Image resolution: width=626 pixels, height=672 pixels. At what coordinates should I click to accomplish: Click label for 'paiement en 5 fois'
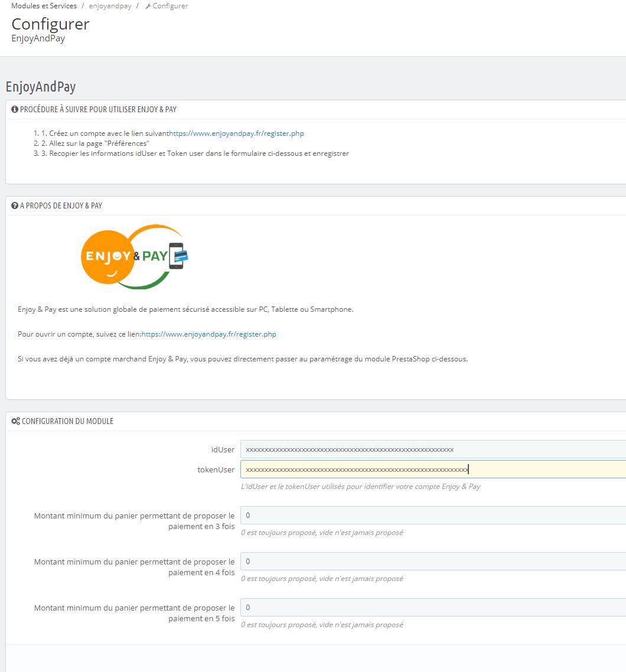pos(135,614)
